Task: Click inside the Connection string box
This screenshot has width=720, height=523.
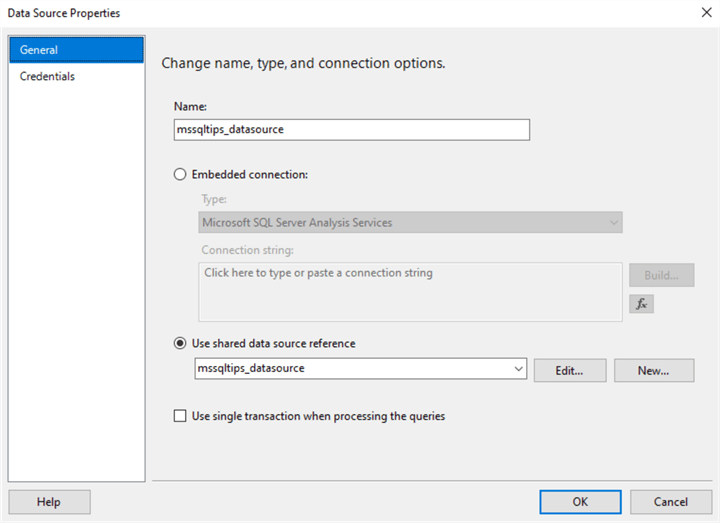Action: click(x=410, y=292)
